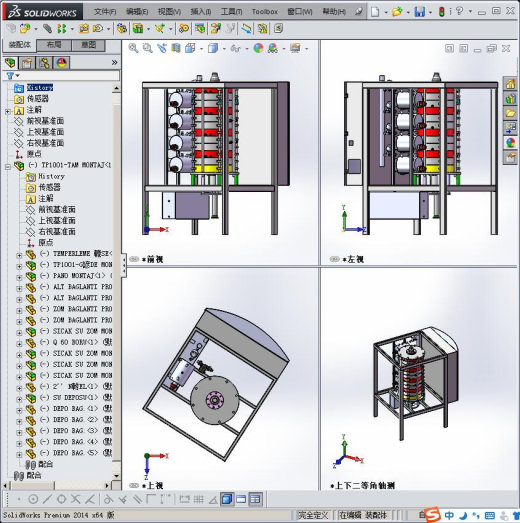Click the Mate paperclip icon in assembly toolbar
The height and width of the screenshot is (523, 520).
47,29
